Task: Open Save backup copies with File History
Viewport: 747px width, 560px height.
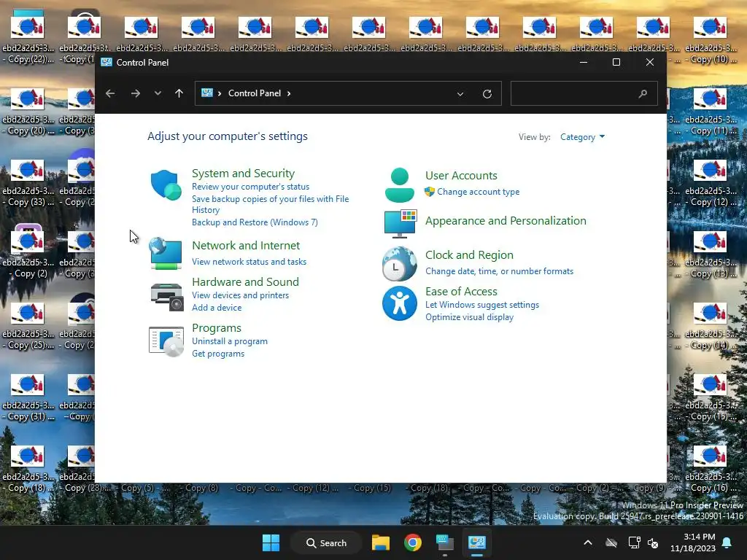Action: pyautogui.click(x=270, y=204)
